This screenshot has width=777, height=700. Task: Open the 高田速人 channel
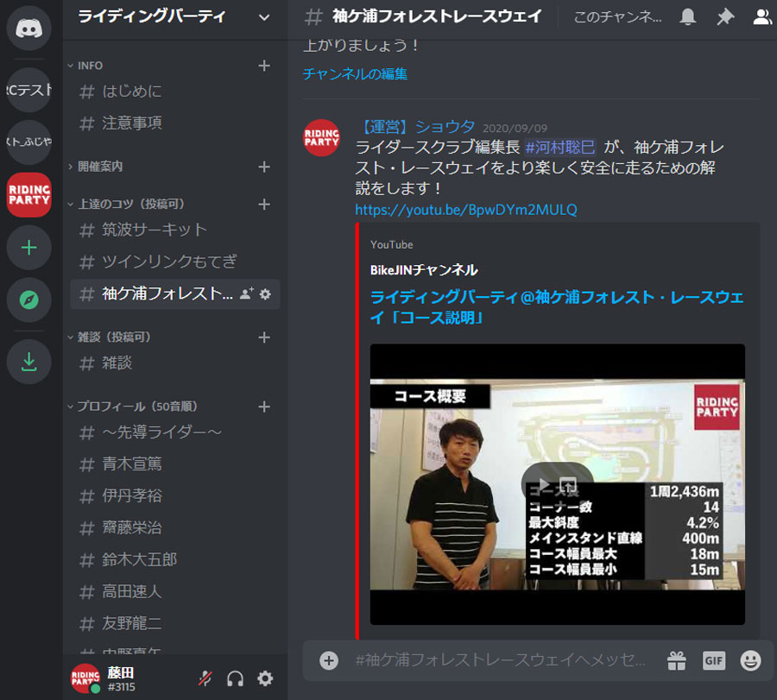pos(175,591)
